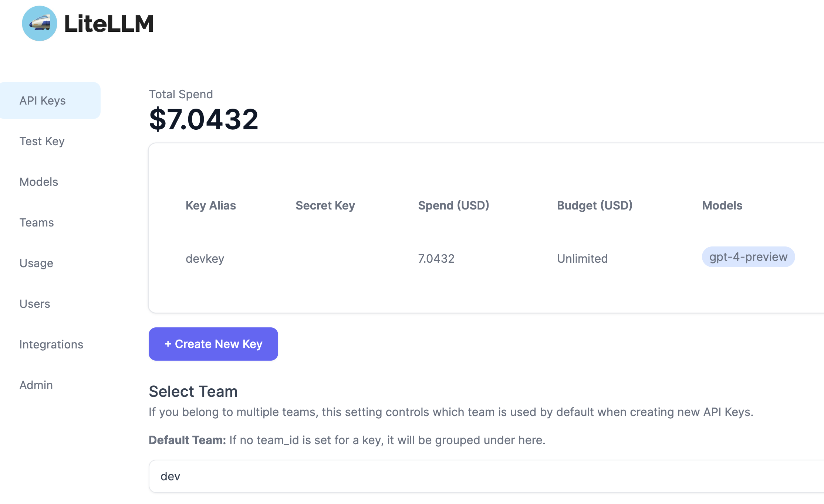This screenshot has width=824, height=504.
Task: Navigate to the Models section
Action: pos(38,181)
